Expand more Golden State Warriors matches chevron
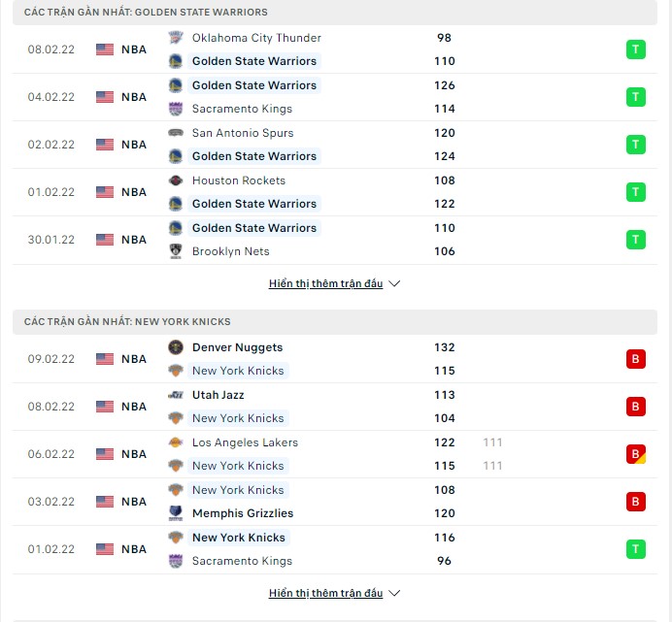Screen dimensions: 672x622 click(x=394, y=284)
